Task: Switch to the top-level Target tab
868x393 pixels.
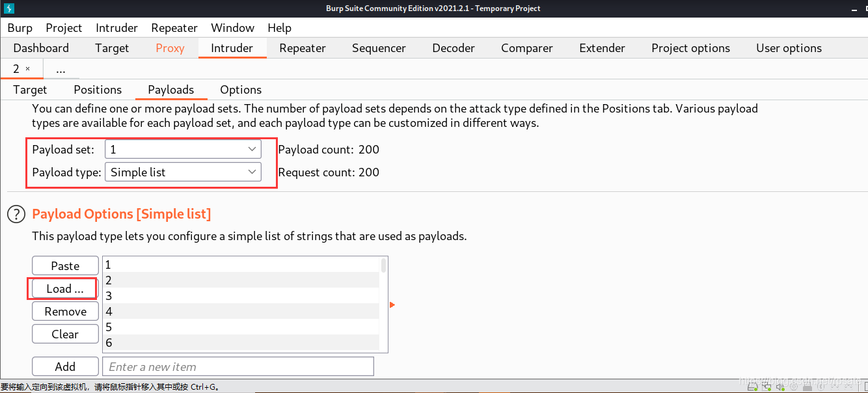Action: coord(112,48)
